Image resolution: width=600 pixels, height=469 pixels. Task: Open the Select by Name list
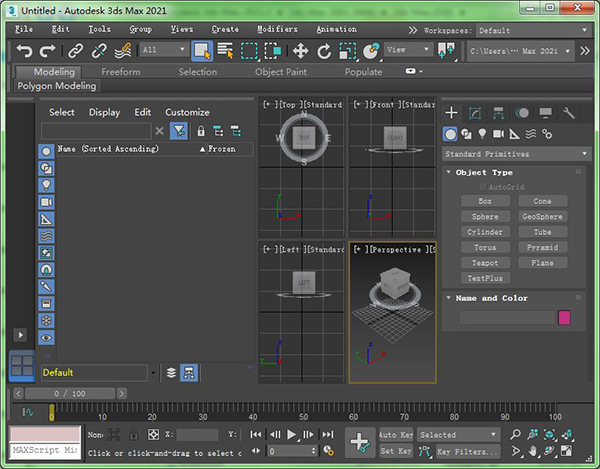(225, 50)
